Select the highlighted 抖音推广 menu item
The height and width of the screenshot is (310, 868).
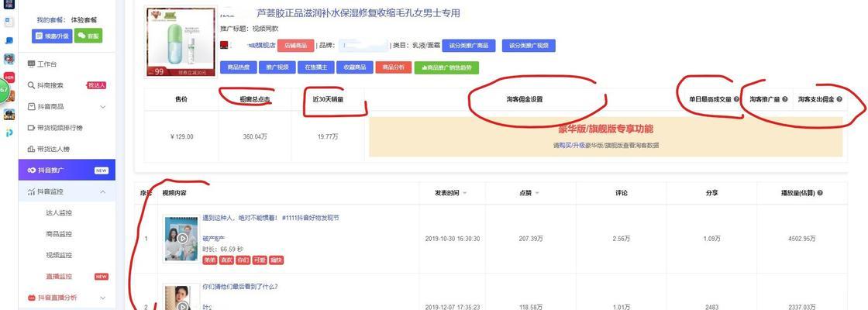[x=67, y=170]
